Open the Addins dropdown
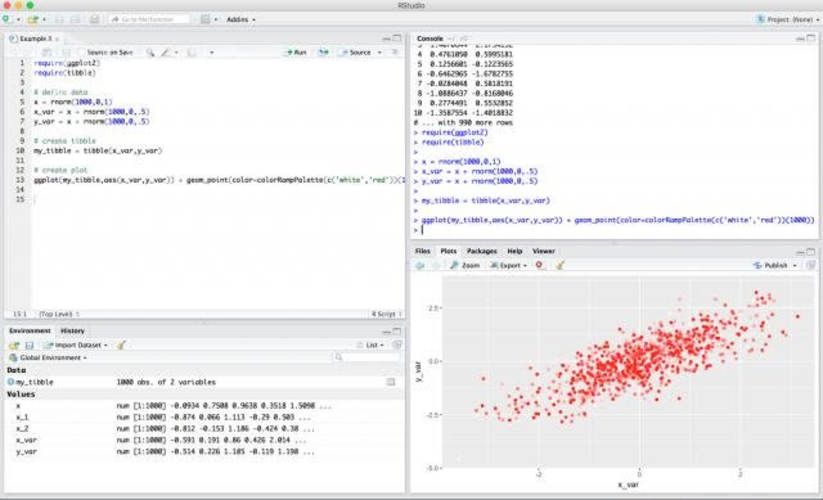Screen dimensions: 823x500 (x=241, y=19)
